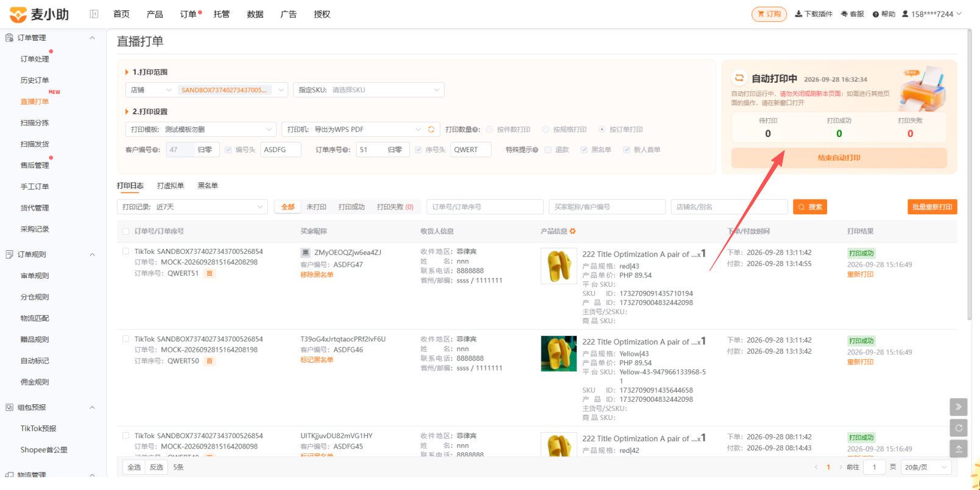Switch to the 黑名单 tab
This screenshot has height=490, width=980.
click(208, 186)
